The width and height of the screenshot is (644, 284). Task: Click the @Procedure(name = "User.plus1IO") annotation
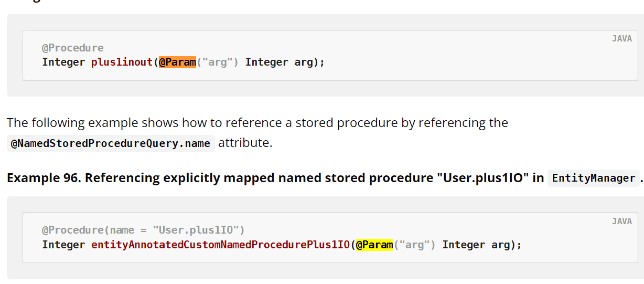point(143,230)
